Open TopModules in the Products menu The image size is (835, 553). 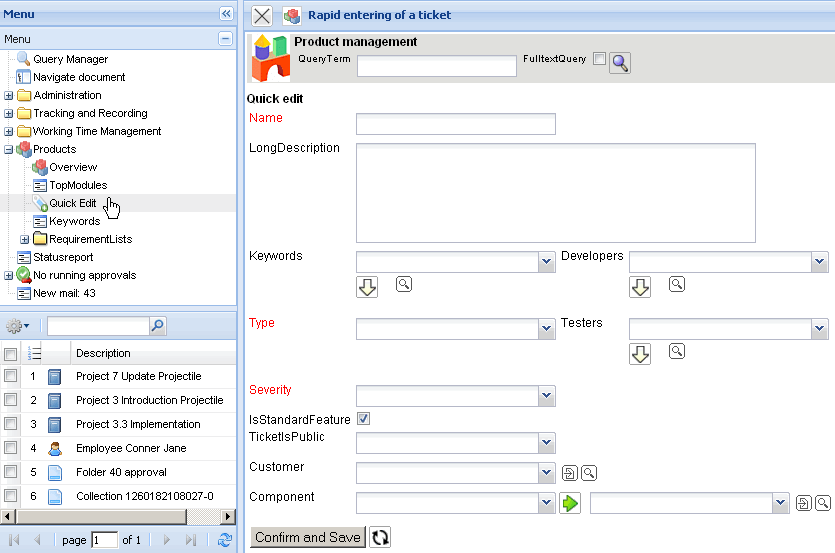tap(78, 185)
